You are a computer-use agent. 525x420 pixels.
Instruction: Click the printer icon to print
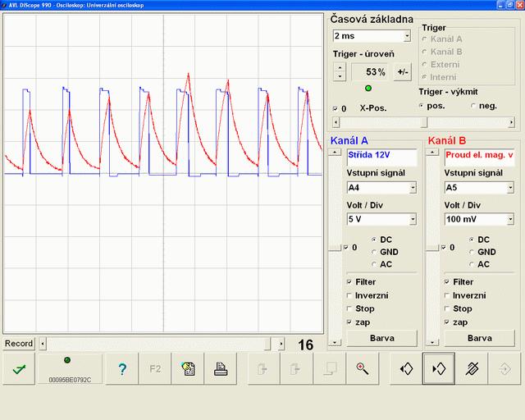[221, 369]
